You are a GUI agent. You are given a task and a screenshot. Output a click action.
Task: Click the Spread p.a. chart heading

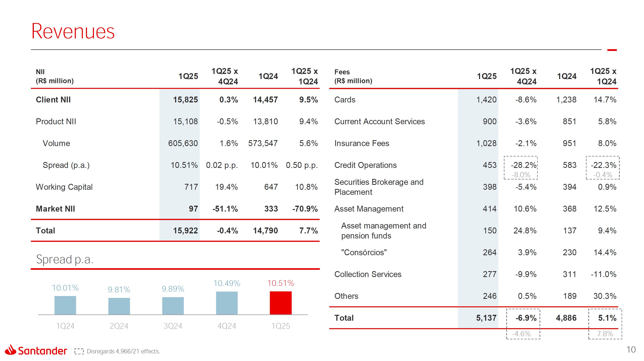pyautogui.click(x=65, y=259)
